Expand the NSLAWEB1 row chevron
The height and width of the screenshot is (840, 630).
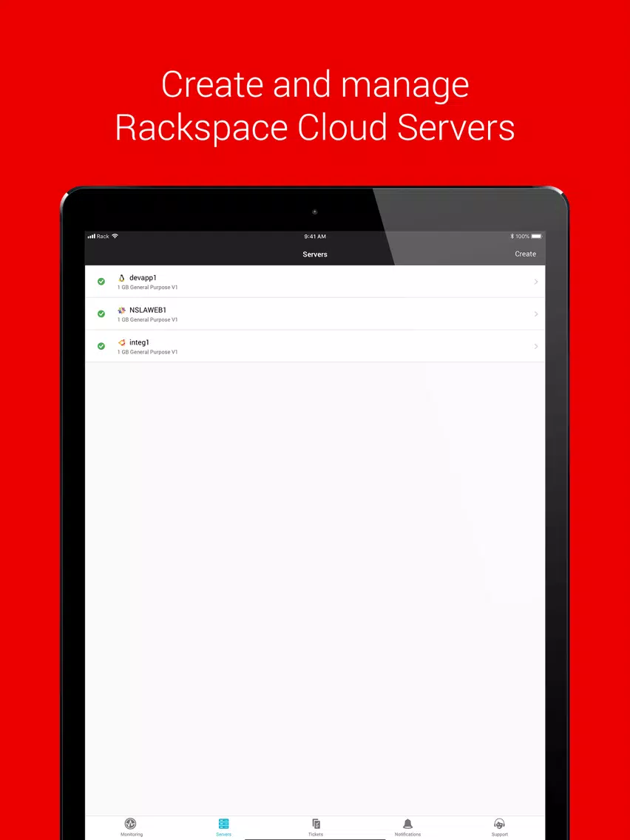pyautogui.click(x=535, y=314)
